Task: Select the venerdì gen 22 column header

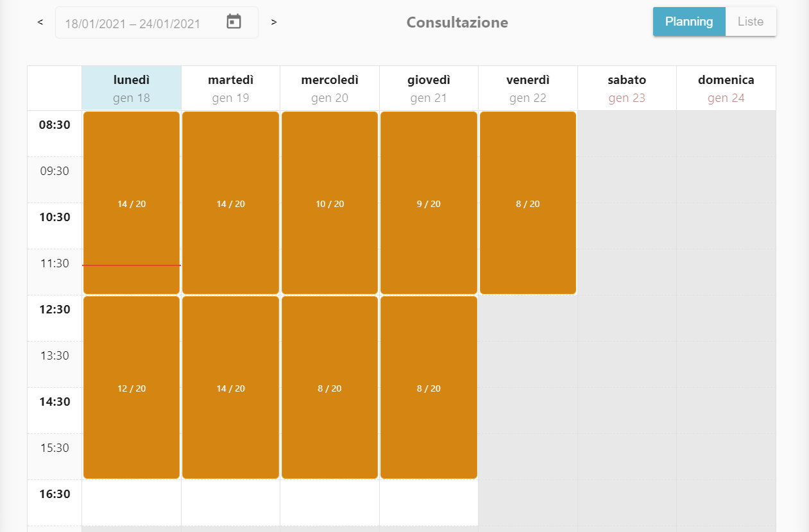Action: coord(528,88)
